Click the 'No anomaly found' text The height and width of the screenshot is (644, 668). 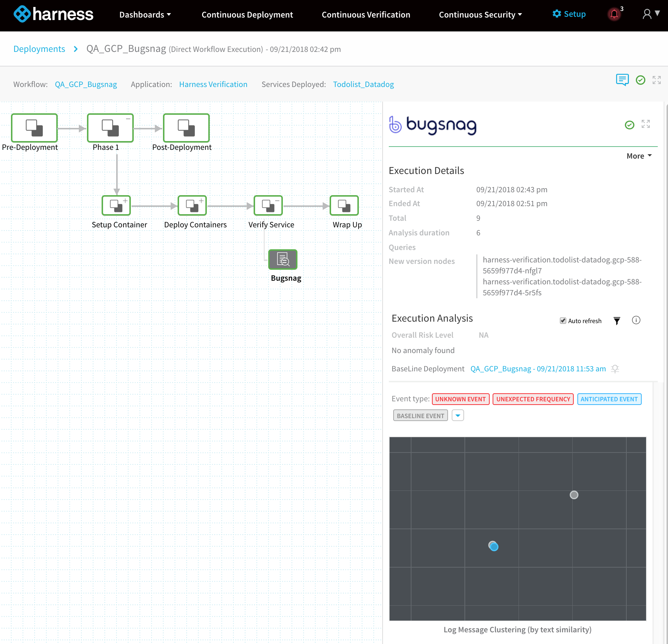(423, 351)
